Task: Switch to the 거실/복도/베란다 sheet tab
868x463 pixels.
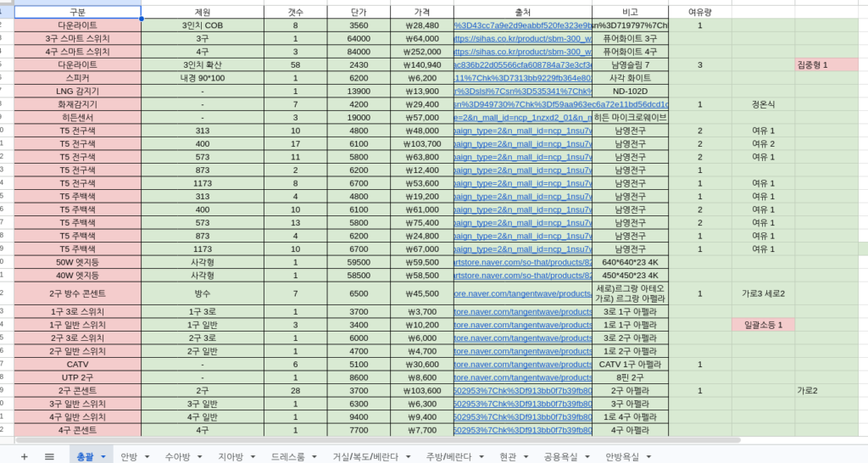Action: (365, 457)
